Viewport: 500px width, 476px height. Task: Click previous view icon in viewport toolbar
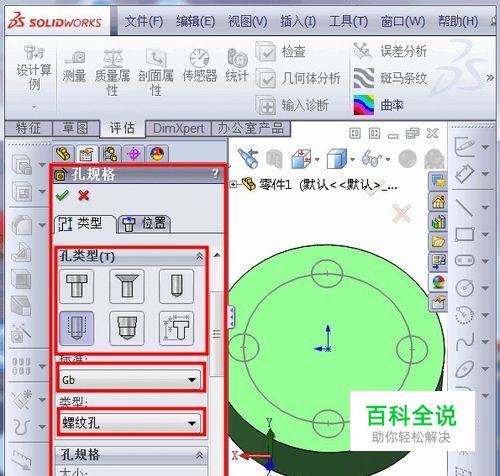click(248, 158)
